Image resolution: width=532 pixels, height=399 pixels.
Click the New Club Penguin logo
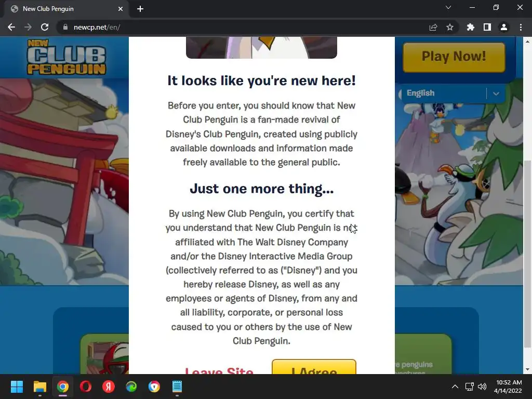tap(66, 57)
